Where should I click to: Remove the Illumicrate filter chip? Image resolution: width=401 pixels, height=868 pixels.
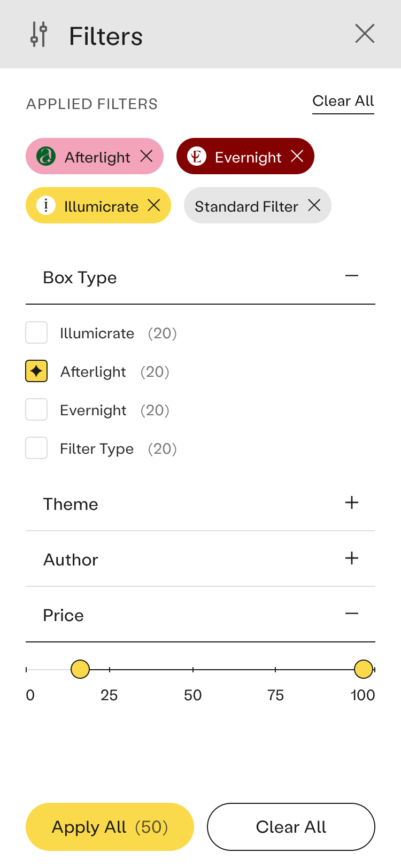154,205
